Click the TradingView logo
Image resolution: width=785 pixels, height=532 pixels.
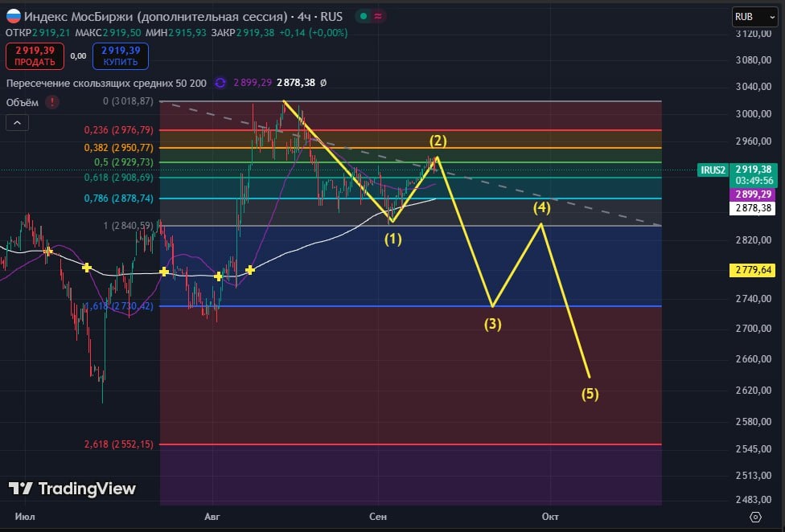coord(72,489)
